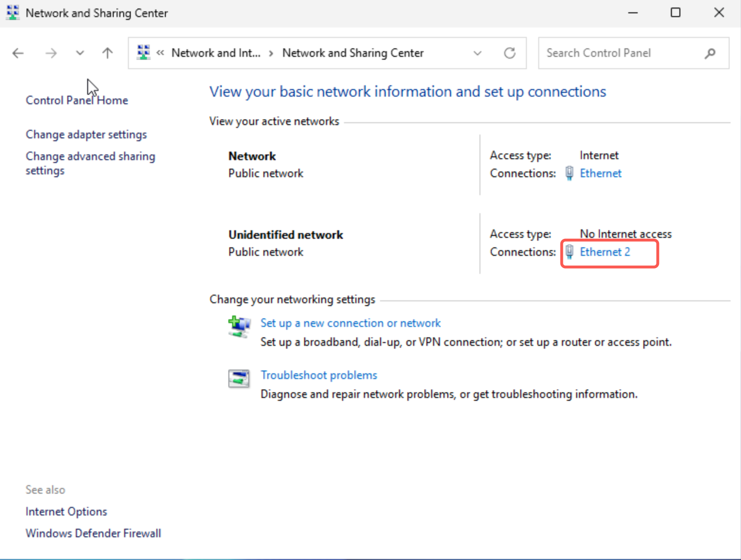Go forward with the Forward arrow

[51, 53]
